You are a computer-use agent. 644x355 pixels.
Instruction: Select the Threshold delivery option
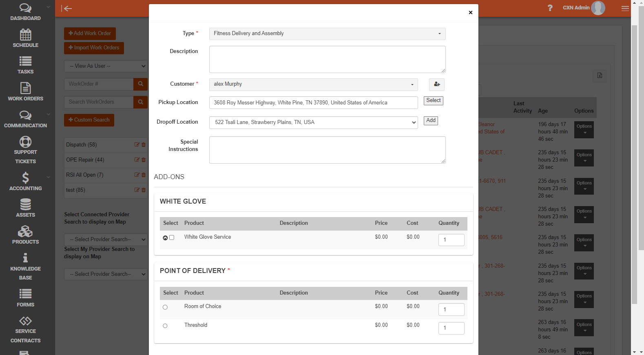(165, 326)
